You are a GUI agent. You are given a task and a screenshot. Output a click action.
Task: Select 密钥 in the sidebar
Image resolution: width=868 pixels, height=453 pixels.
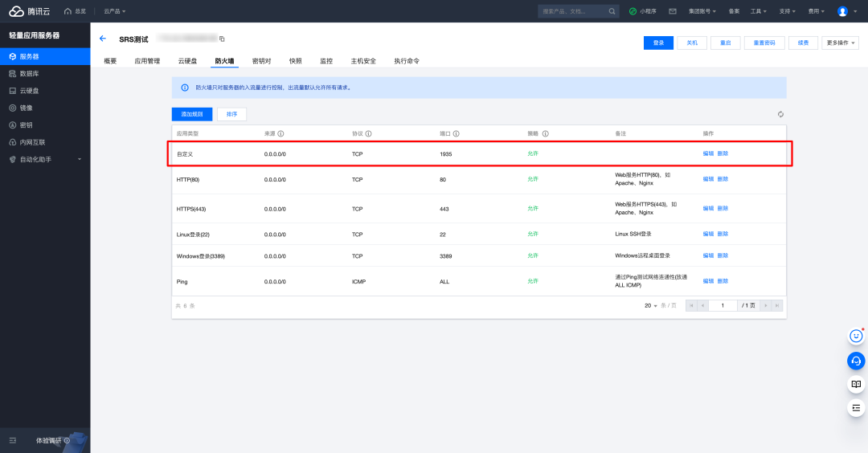(x=45, y=125)
